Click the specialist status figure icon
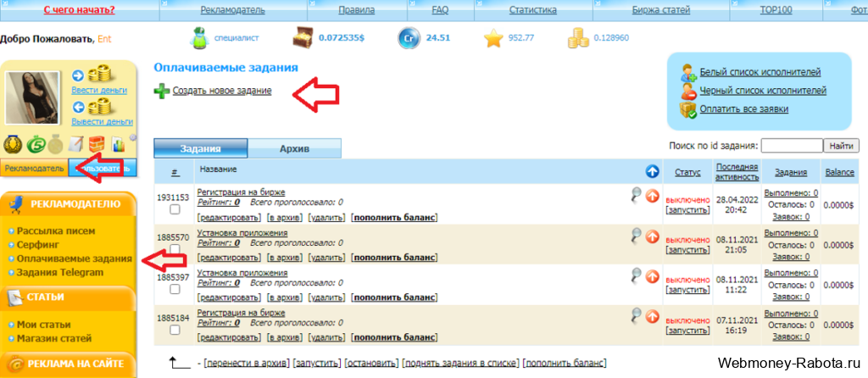This screenshot has height=378, width=868. (x=198, y=38)
